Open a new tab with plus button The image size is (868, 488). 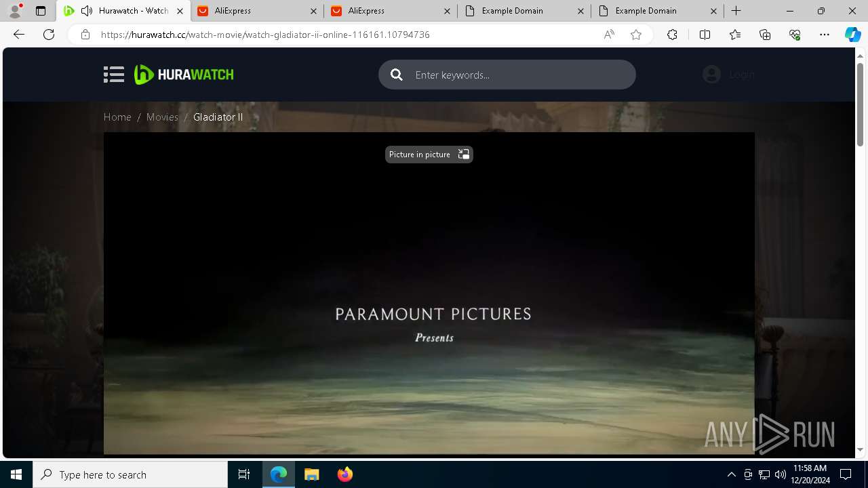pyautogui.click(x=736, y=11)
